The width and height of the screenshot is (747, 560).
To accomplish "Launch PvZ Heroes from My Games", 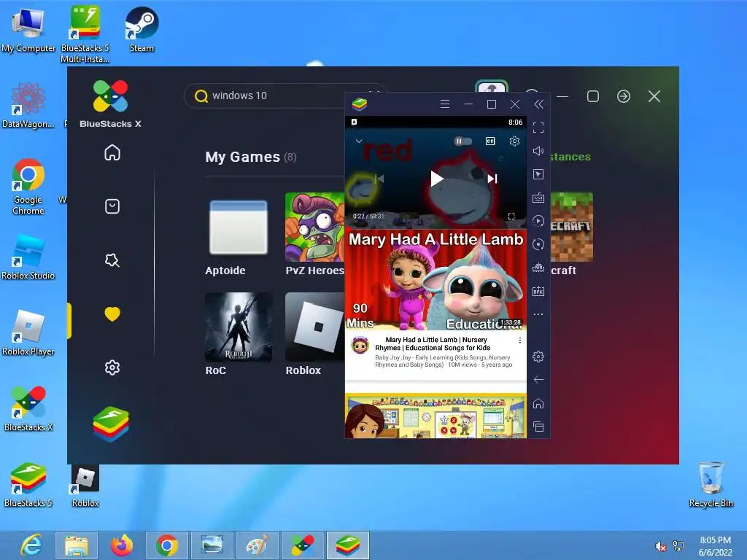I will click(315, 227).
